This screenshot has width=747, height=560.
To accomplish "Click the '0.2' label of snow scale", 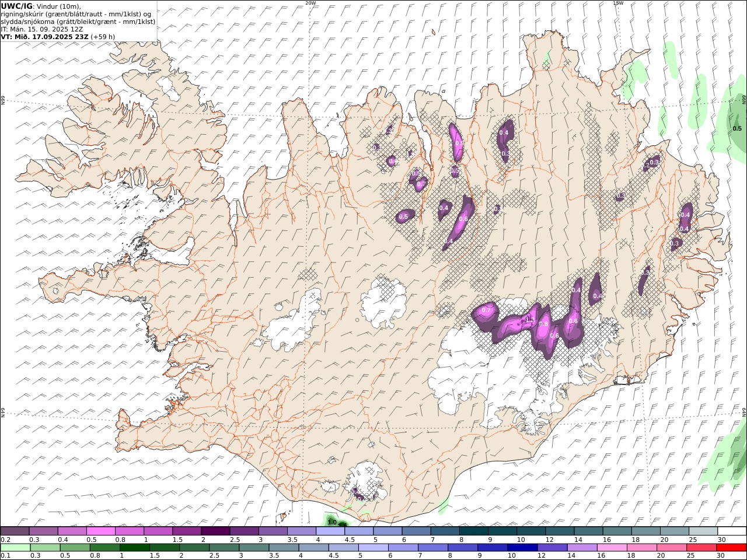I will (5, 540).
